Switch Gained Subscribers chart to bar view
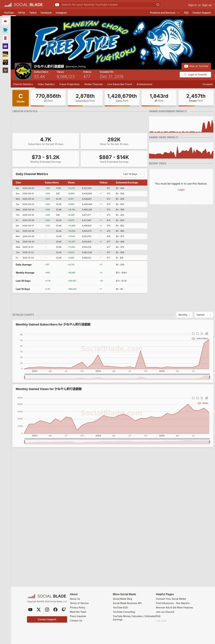The image size is (215, 644). point(206,334)
